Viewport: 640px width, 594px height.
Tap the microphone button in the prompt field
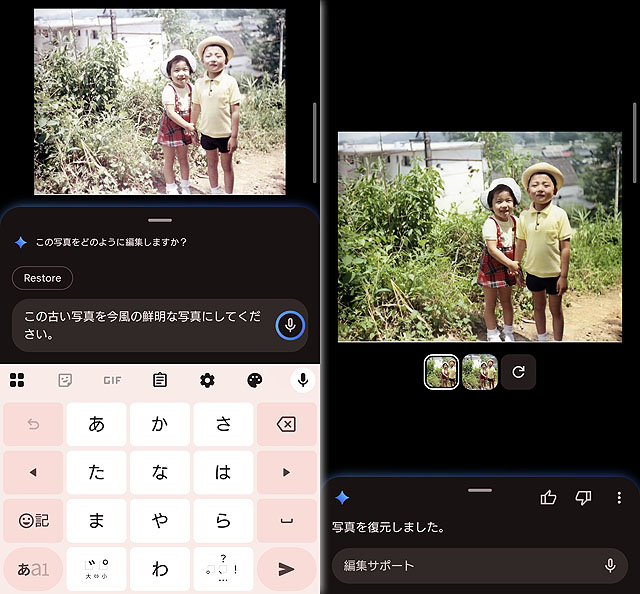pos(289,326)
